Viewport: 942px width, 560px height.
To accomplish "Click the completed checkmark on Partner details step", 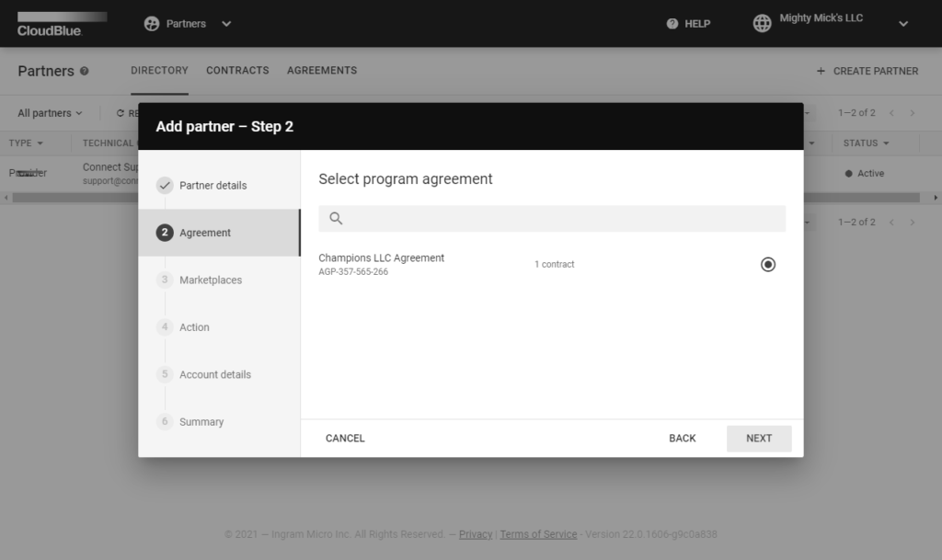I will point(166,185).
